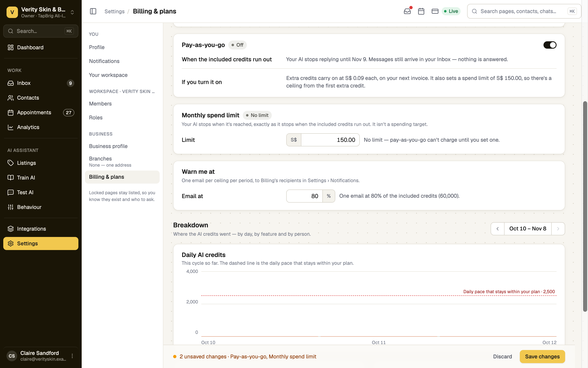Screen dimensions: 588x368
Task: Click the Limit amount field showing 150.00
Action: (x=330, y=140)
